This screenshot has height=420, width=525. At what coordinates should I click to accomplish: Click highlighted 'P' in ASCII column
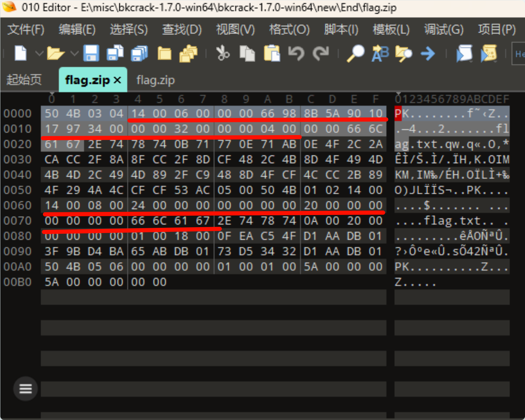click(398, 113)
